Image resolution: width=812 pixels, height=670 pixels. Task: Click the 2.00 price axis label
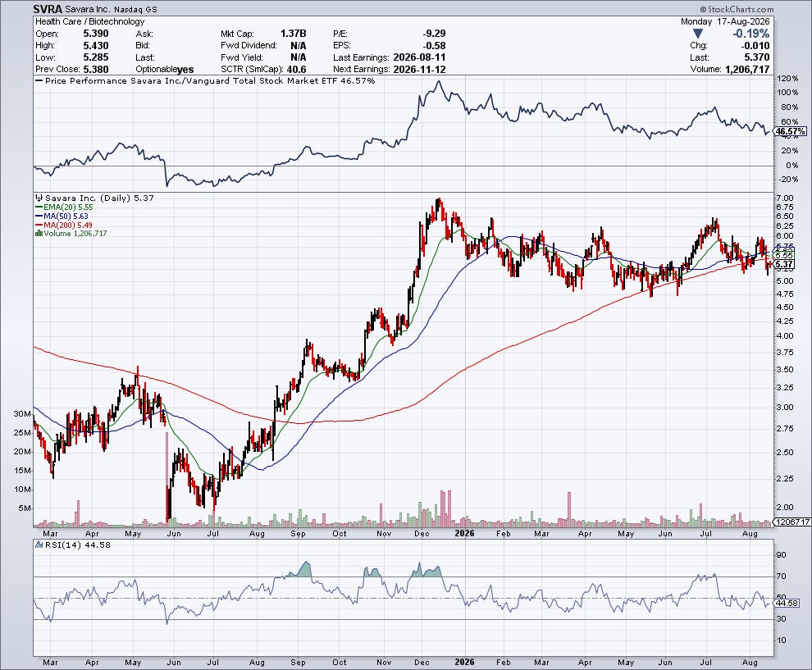click(x=785, y=508)
